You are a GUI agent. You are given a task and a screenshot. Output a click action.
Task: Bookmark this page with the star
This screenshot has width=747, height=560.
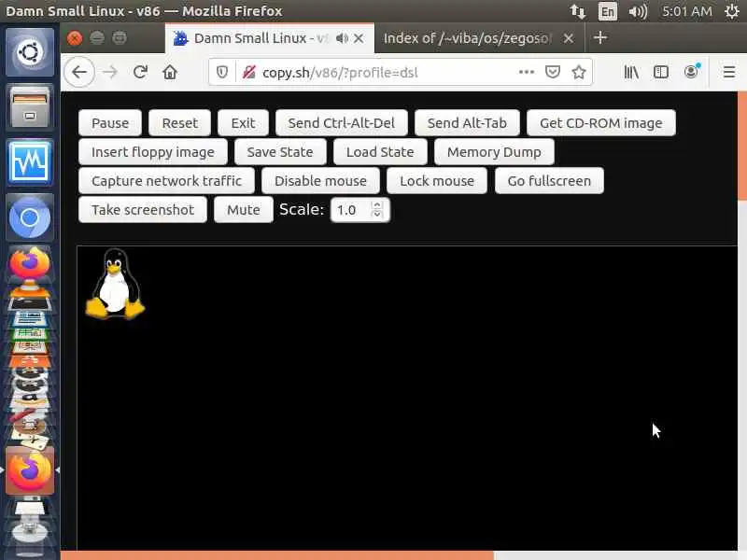click(x=579, y=73)
